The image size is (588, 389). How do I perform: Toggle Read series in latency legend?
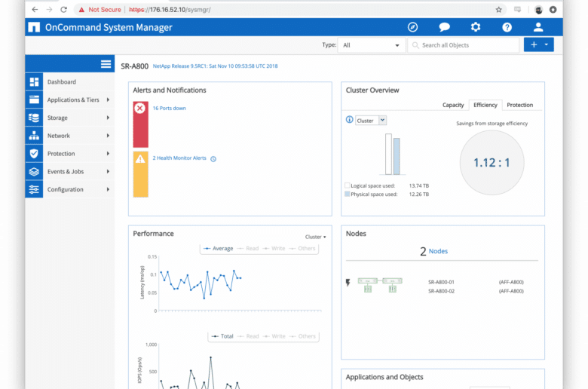248,248
